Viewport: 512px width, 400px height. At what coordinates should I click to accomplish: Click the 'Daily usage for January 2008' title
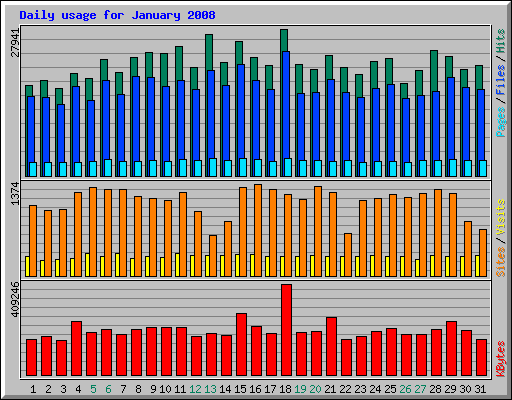(117, 15)
